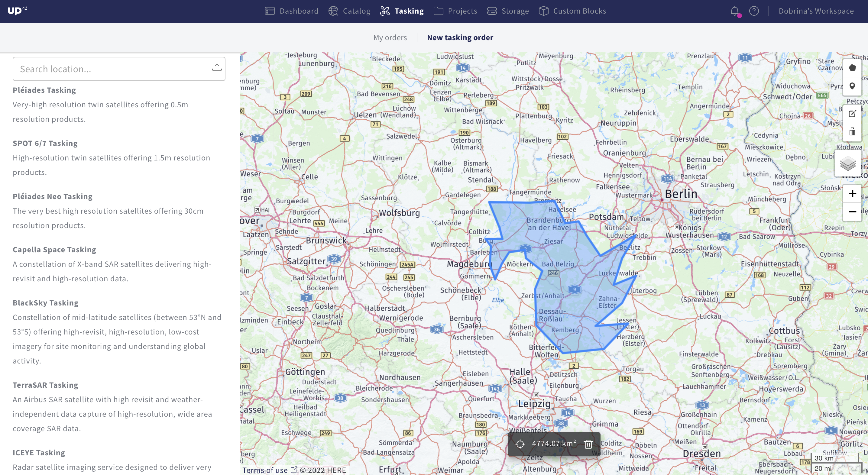Open the map layers switcher
Viewport: 868px width, 475px height.
(848, 164)
